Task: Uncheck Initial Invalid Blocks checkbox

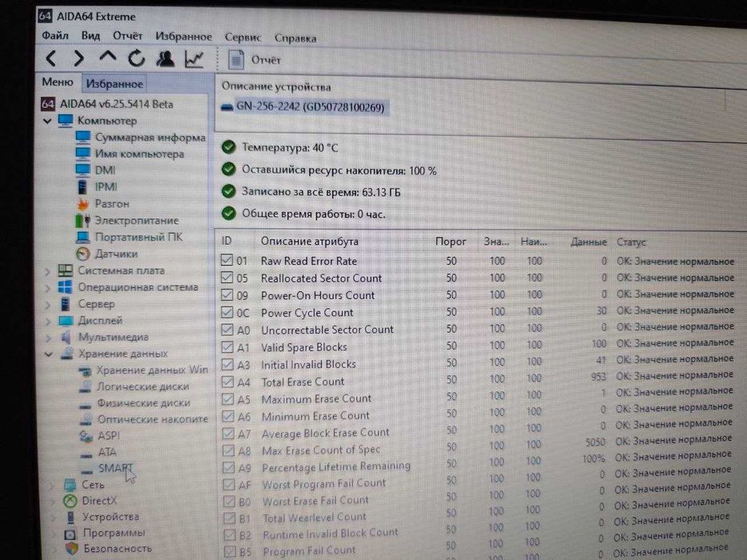Action: [x=227, y=364]
